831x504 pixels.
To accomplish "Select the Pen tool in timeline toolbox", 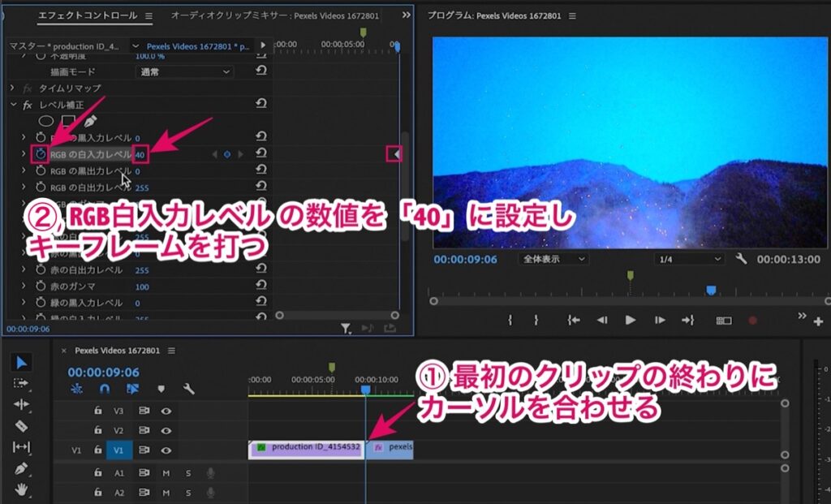I will coord(21,468).
